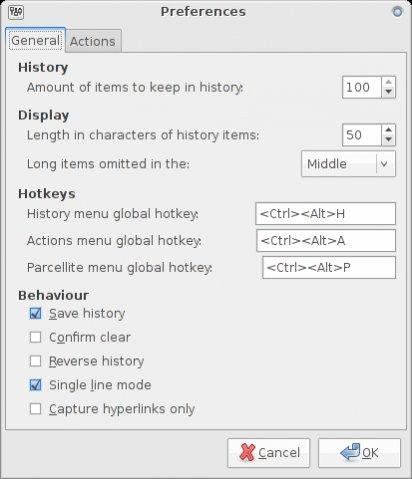Increase amount of items in history

(388, 82)
